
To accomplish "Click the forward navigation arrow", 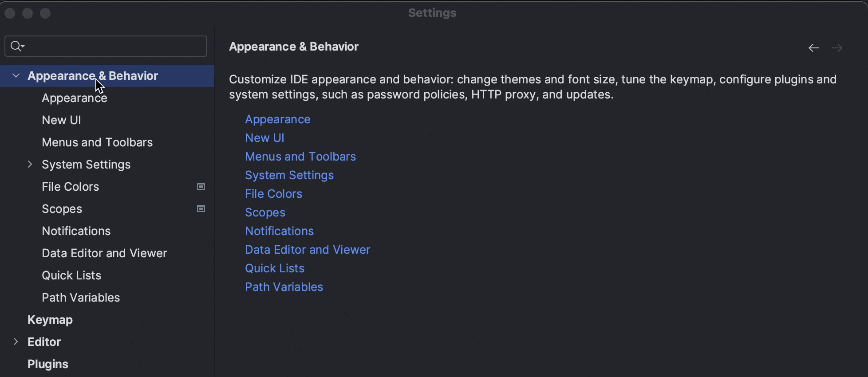I will tap(836, 48).
